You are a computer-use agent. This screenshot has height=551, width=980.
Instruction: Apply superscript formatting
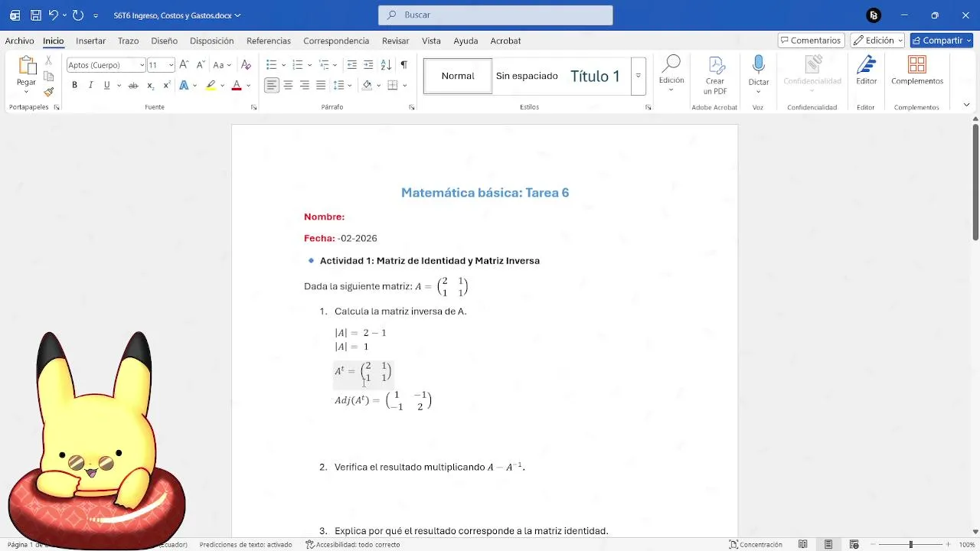167,86
